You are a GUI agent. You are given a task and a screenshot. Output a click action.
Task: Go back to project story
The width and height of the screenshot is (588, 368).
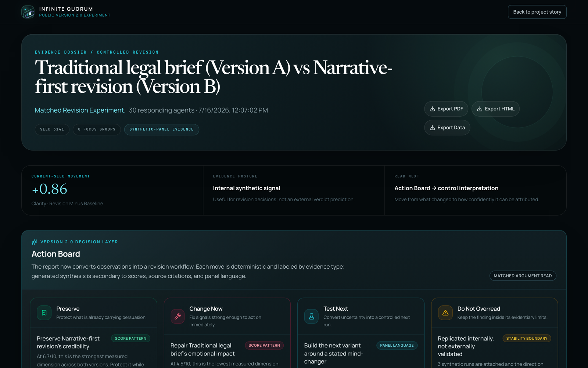pos(537,12)
